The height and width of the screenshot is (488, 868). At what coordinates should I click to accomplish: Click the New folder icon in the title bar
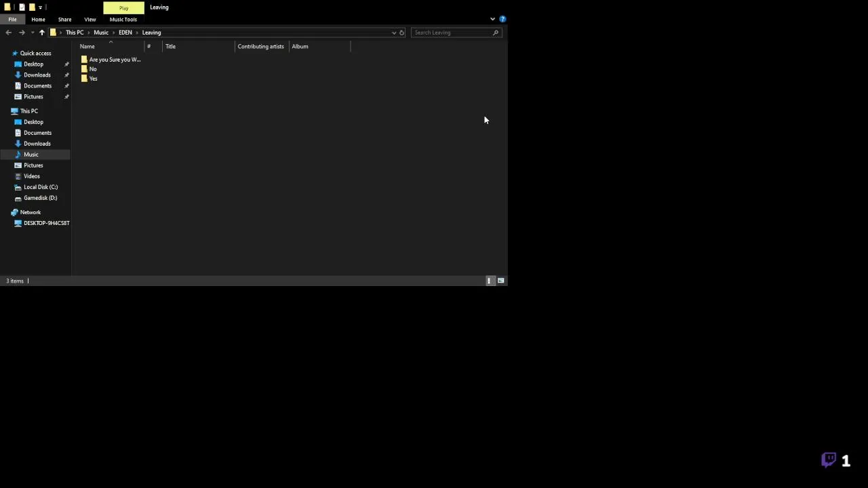[32, 7]
